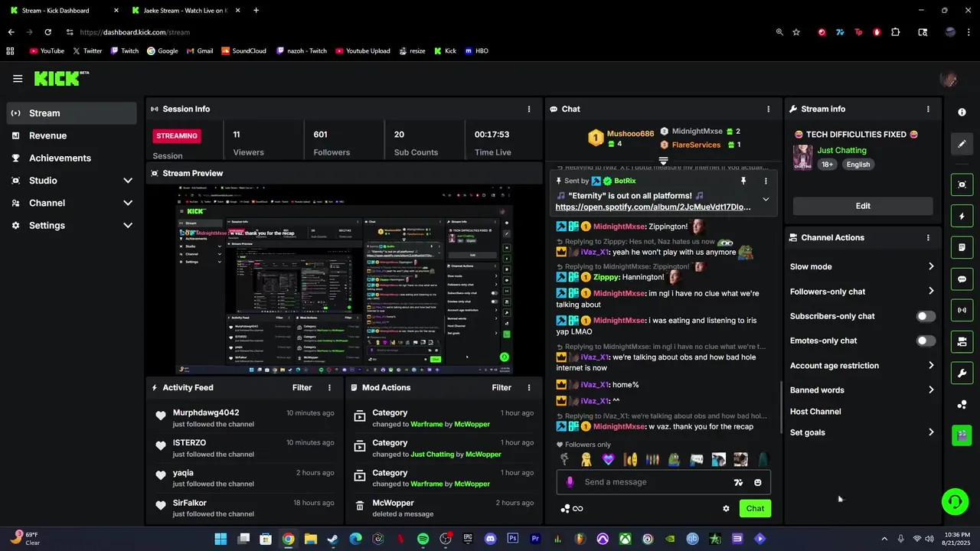This screenshot has height=551, width=980.
Task: Toggle Stream info wrench icon in right sidebar
Action: click(962, 373)
